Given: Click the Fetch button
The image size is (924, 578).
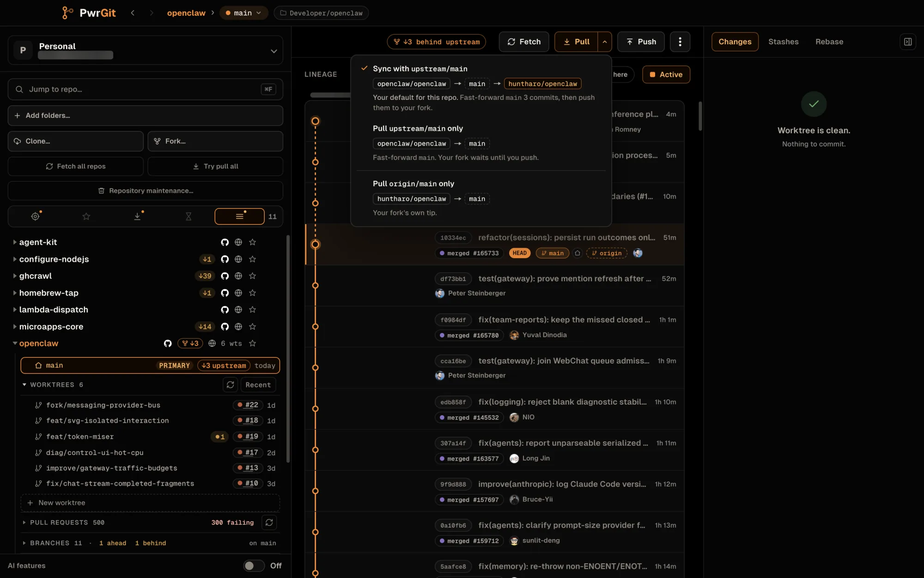Looking at the screenshot, I should tap(524, 42).
